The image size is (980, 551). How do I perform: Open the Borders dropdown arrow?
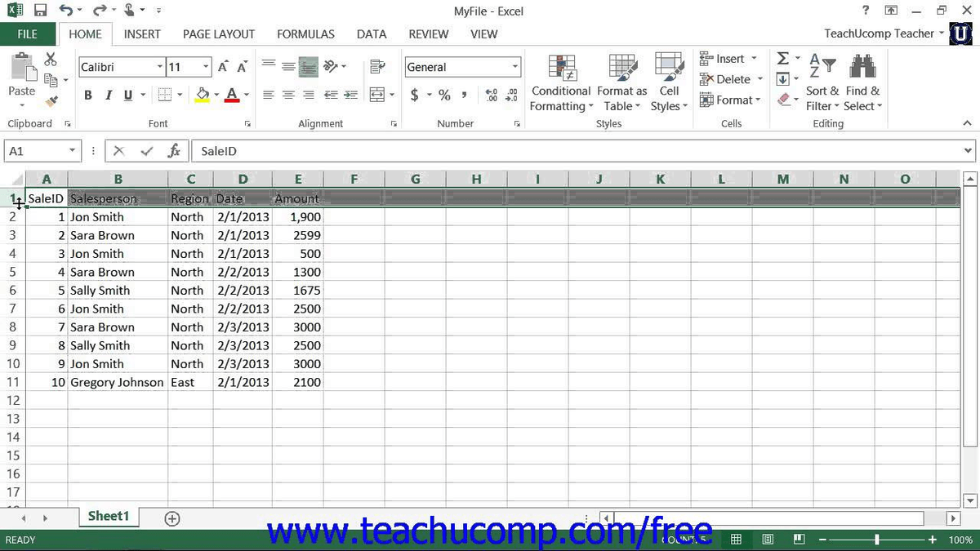tap(180, 95)
